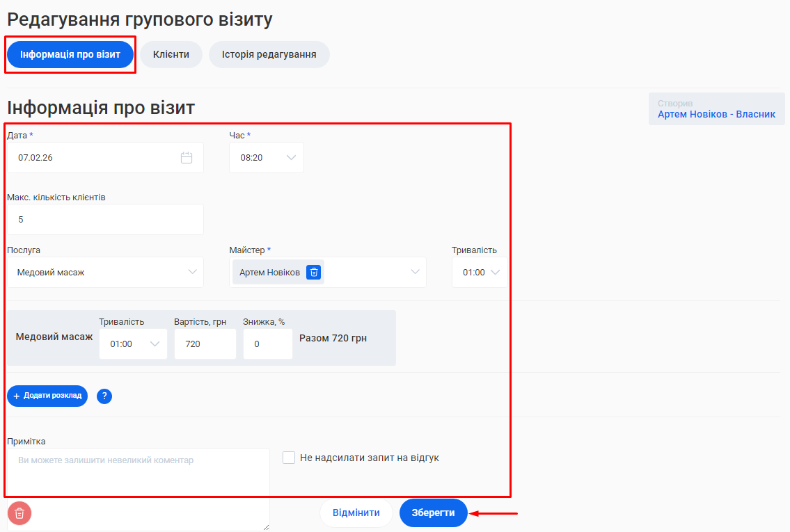790x532 pixels.
Task: Check 'Не надсилати запит на відгук'
Action: pyautogui.click(x=289, y=458)
